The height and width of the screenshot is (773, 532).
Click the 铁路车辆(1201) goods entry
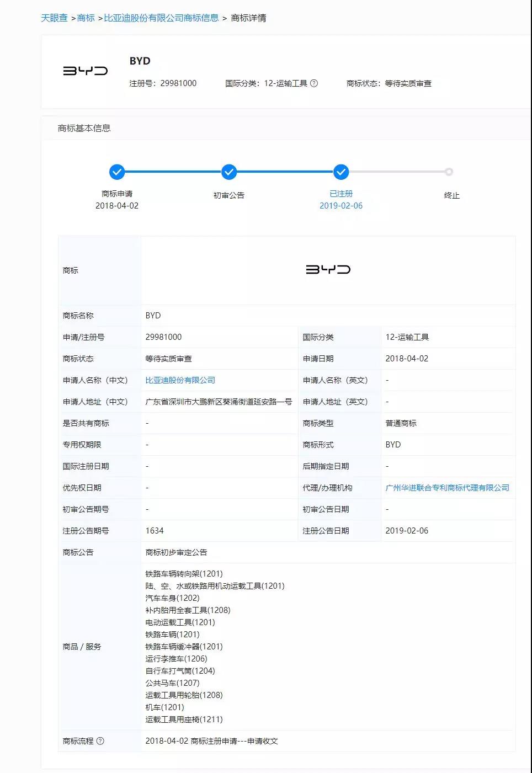[172, 634]
